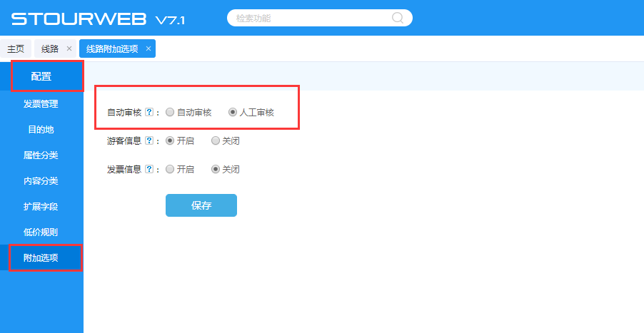Open 目的地 in the sidebar
This screenshot has height=333, width=644.
click(41, 130)
